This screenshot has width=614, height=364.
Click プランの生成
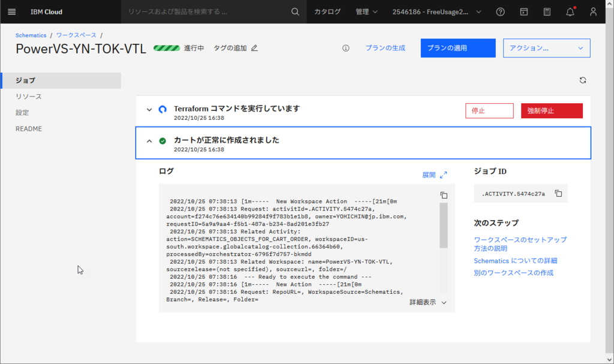pos(386,48)
